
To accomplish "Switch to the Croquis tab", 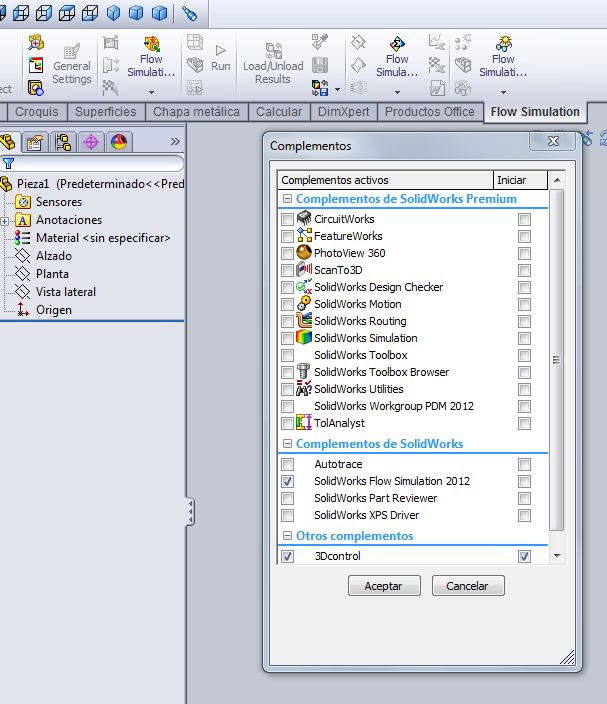I will pyautogui.click(x=37, y=112).
